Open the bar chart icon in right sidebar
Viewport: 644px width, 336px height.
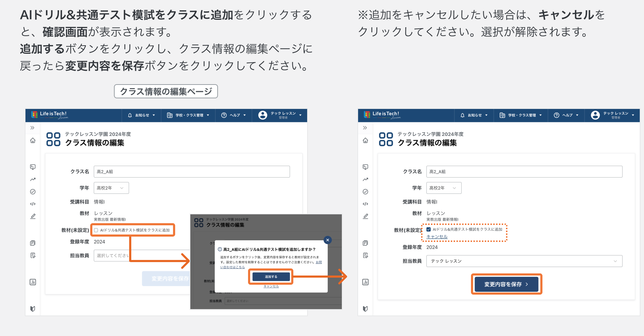click(x=366, y=282)
